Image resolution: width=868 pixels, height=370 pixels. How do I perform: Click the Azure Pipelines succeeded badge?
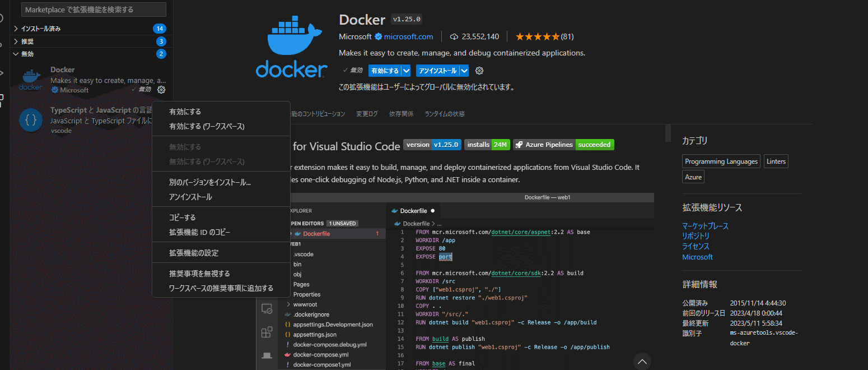click(563, 145)
